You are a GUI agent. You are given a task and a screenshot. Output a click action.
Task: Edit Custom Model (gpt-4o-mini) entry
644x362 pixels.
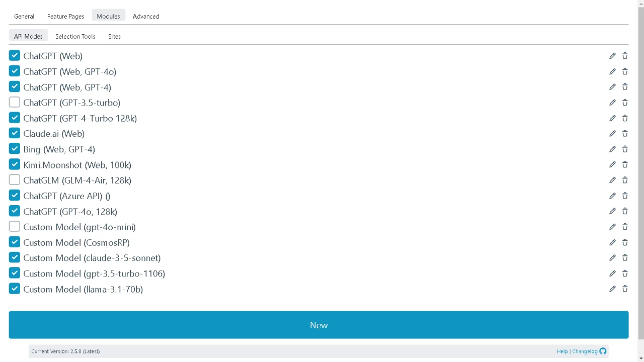(x=612, y=227)
